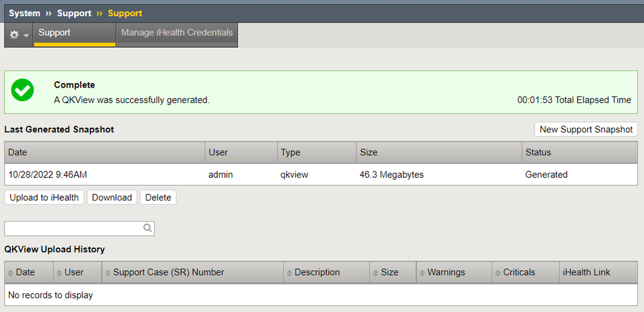Viewport: 644px width, 312px height.
Task: Click the 46.3 Megabytes size cell
Action: [x=392, y=175]
